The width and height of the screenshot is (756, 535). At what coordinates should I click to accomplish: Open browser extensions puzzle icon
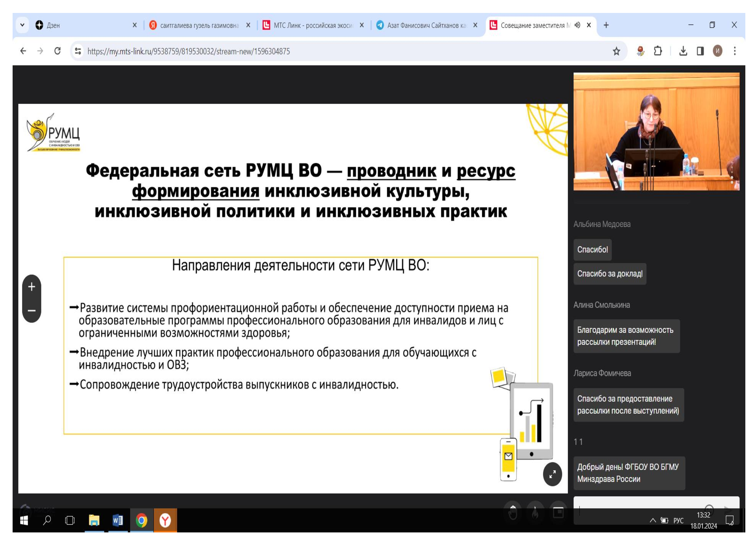click(x=657, y=51)
